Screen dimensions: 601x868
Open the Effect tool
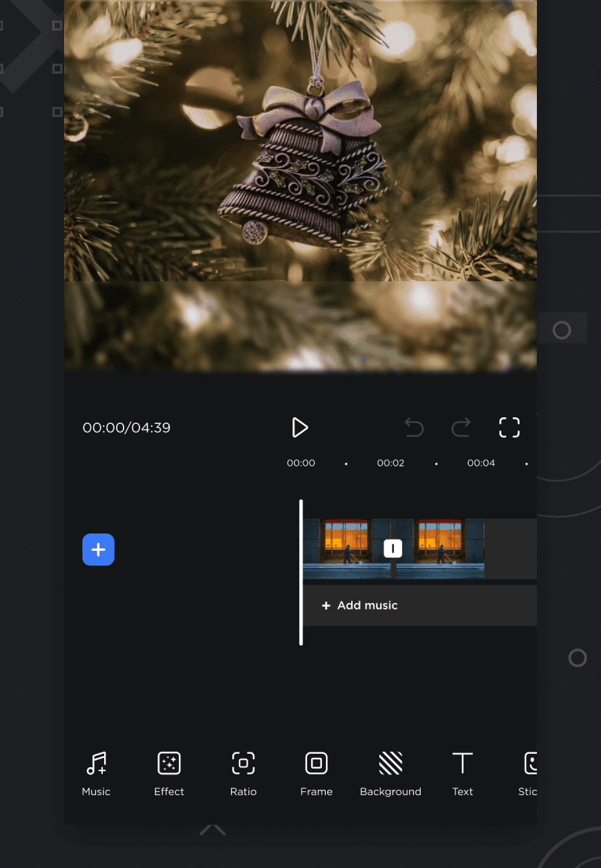click(169, 773)
